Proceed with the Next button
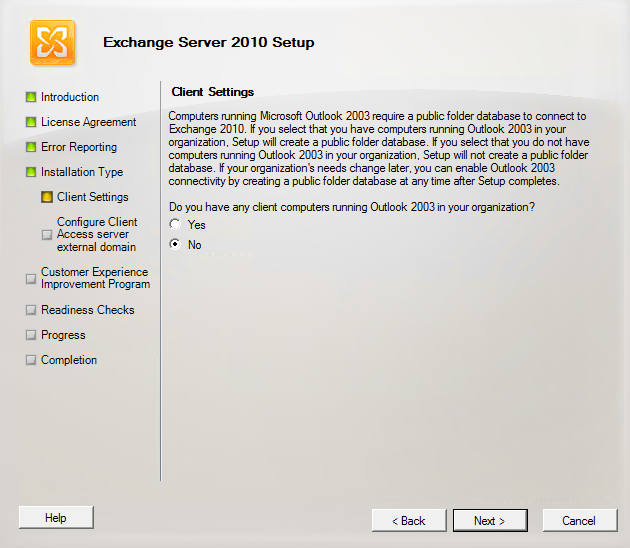This screenshot has height=548, width=630. (x=490, y=521)
